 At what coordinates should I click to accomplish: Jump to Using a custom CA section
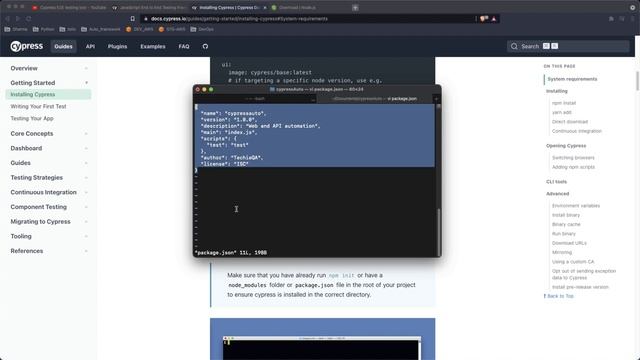click(573, 262)
